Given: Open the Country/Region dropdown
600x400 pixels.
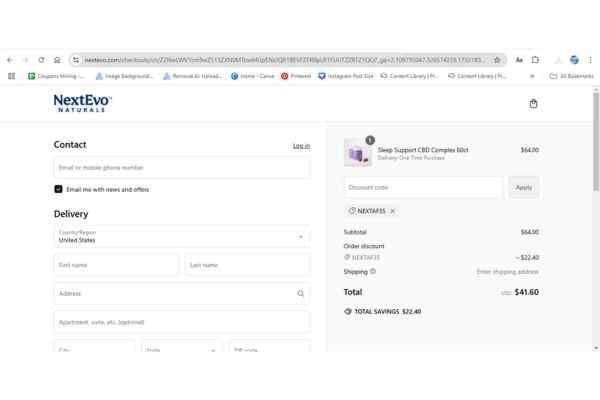Looking at the screenshot, I should coord(182,236).
